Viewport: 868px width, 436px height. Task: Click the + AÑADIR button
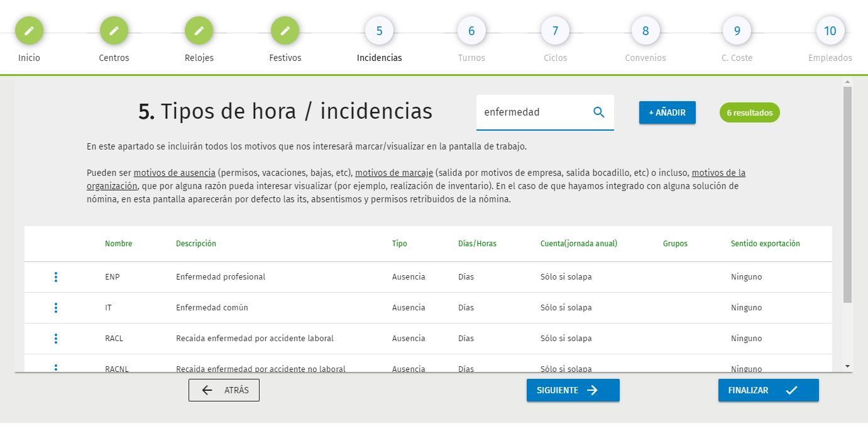(667, 112)
